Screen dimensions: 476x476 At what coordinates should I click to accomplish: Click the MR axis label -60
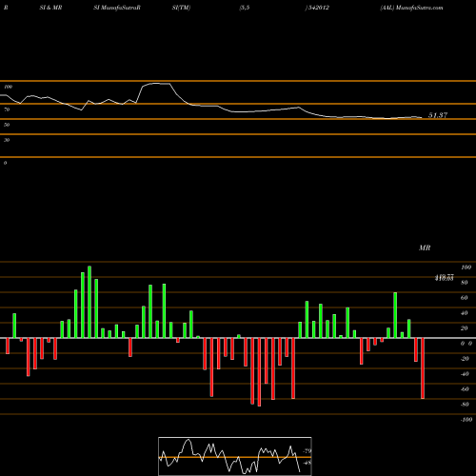[465, 389]
